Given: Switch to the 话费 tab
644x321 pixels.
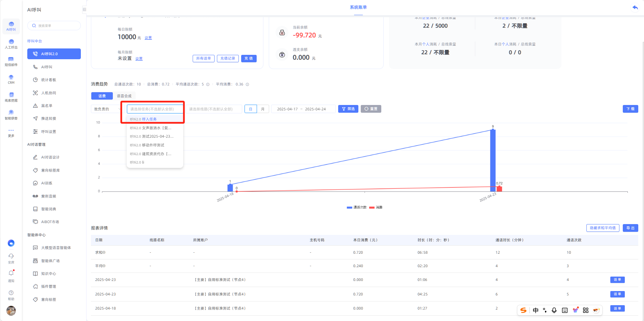Looking at the screenshot, I should click(x=102, y=96).
